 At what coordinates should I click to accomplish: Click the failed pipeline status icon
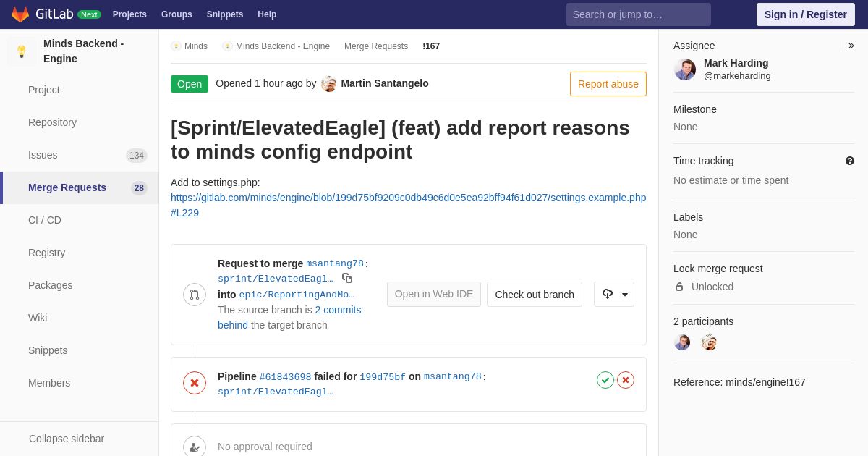(195, 383)
